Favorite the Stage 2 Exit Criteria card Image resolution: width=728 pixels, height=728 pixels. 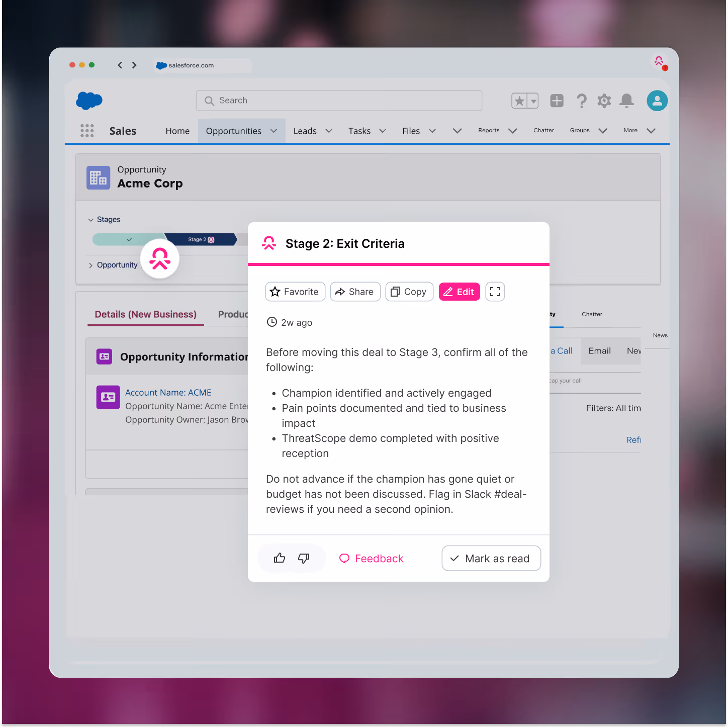tap(295, 292)
